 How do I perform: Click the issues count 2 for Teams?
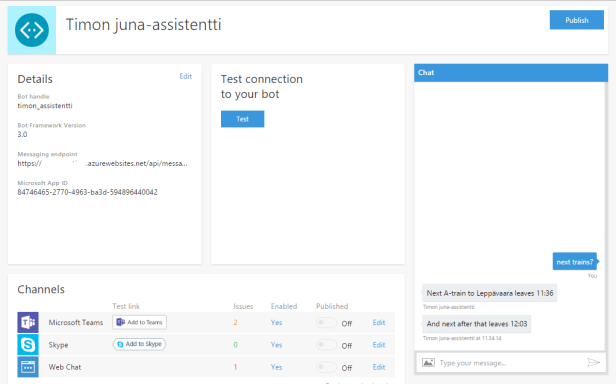click(235, 322)
